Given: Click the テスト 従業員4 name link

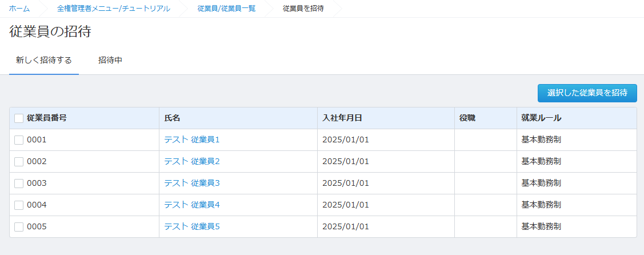Looking at the screenshot, I should tap(191, 205).
